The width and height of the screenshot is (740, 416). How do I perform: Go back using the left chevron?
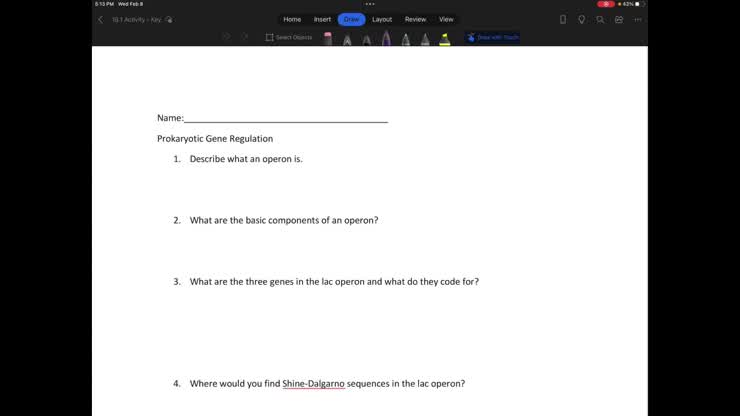pos(100,19)
